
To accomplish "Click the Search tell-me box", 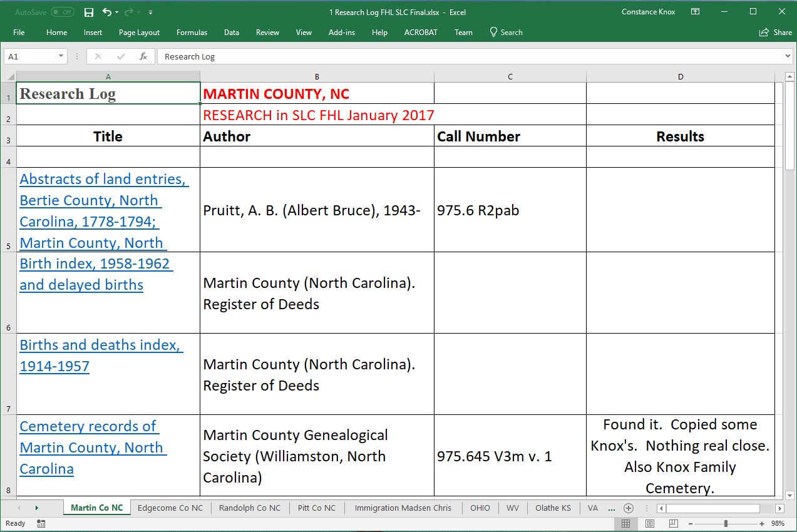I will click(x=506, y=33).
